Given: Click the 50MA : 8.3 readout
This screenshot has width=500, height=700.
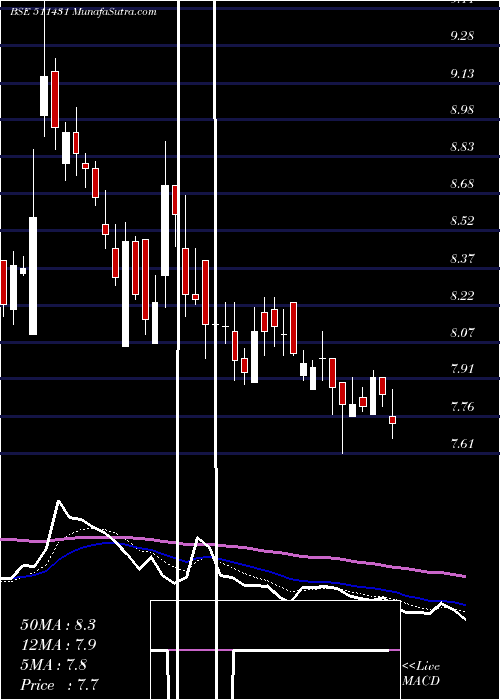Looking at the screenshot, I should [58, 625].
